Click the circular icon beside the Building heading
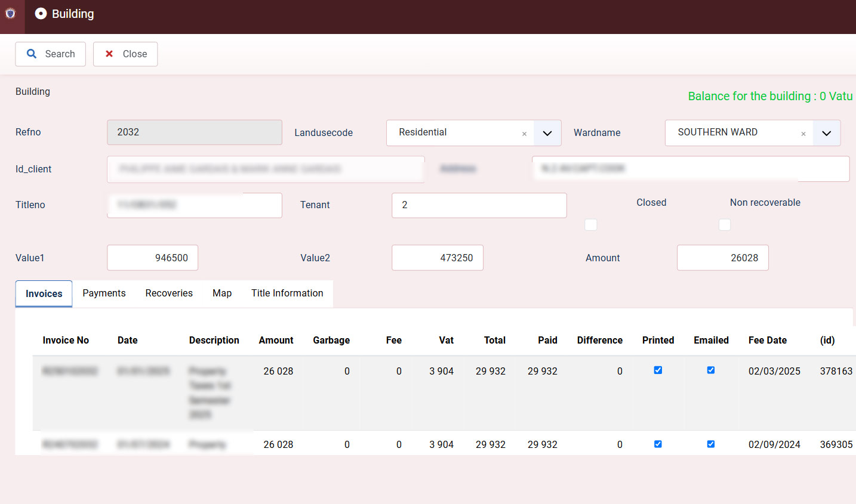This screenshot has width=856, height=504. pyautogui.click(x=40, y=13)
